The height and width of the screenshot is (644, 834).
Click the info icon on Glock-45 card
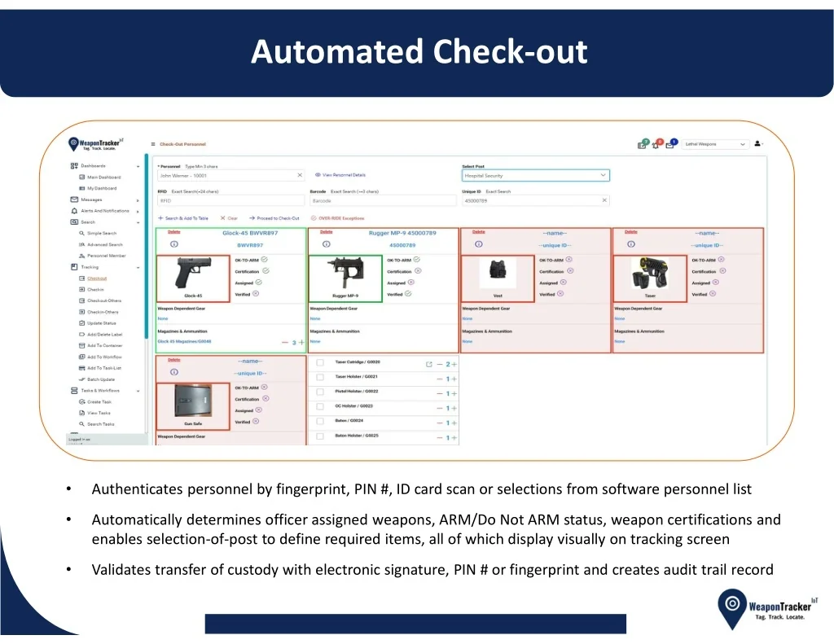[174, 244]
